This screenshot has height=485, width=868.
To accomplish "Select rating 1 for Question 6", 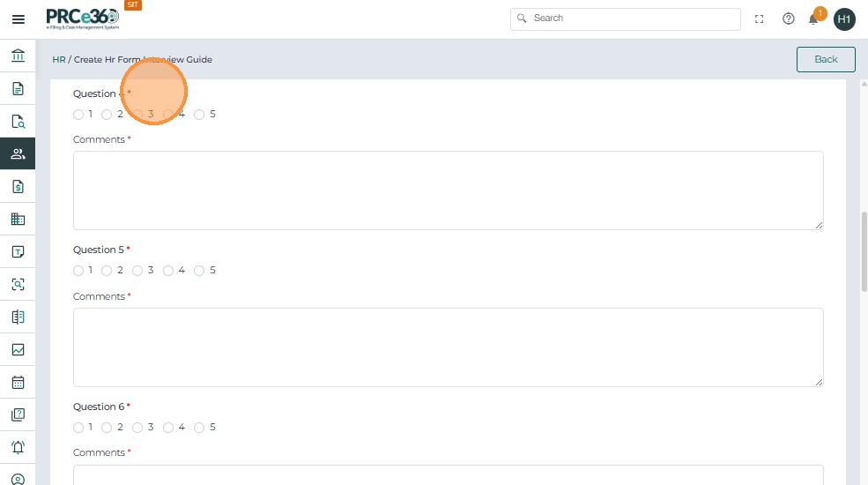I will click(78, 428).
